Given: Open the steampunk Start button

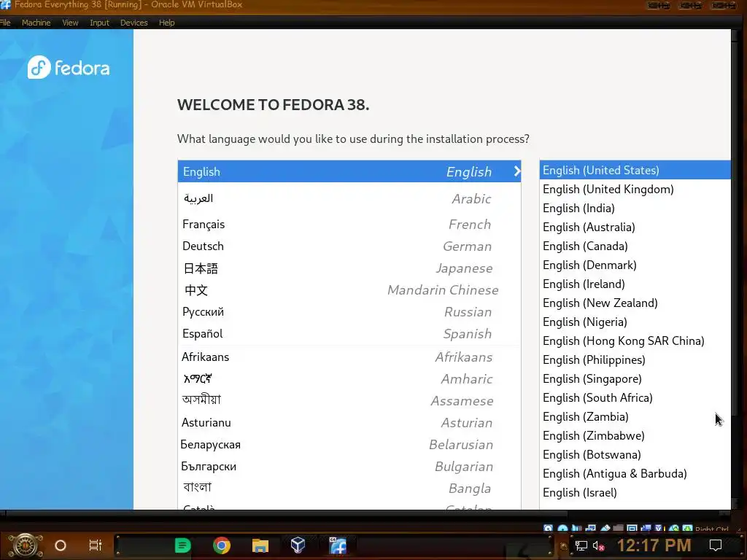Looking at the screenshot, I should tap(25, 545).
